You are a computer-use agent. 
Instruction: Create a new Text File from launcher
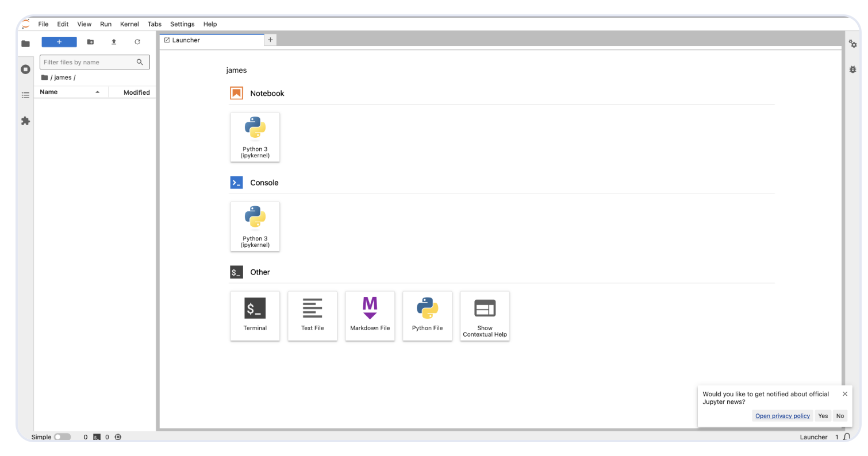(313, 316)
